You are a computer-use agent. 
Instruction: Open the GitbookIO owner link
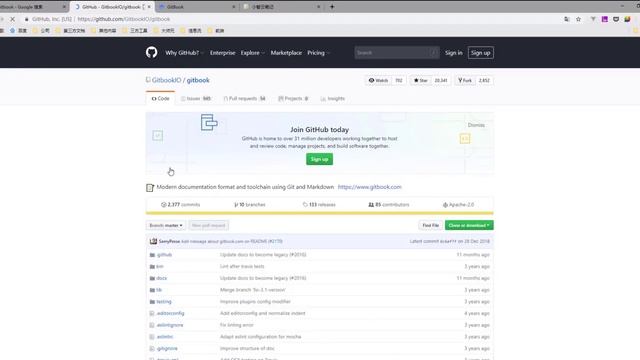tap(166, 80)
